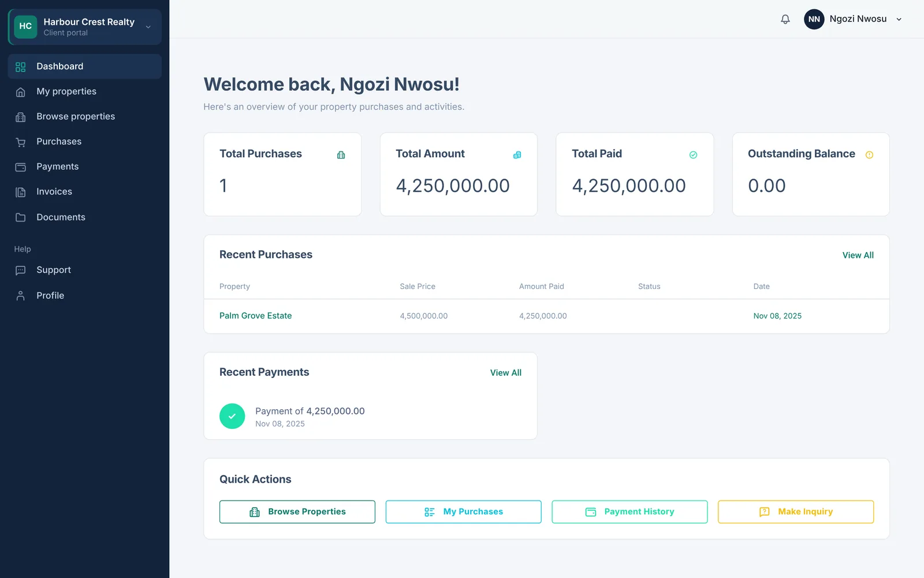
Task: Click the Purchases cart icon
Action: (x=21, y=142)
